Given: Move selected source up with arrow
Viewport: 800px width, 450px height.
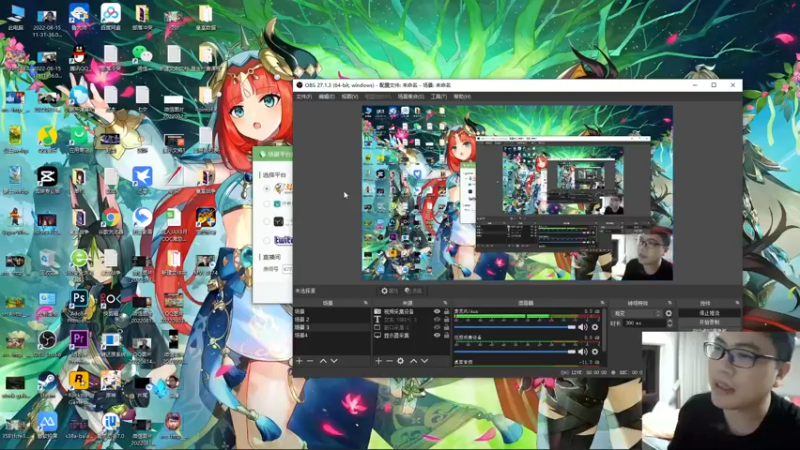Looking at the screenshot, I should click(x=412, y=361).
